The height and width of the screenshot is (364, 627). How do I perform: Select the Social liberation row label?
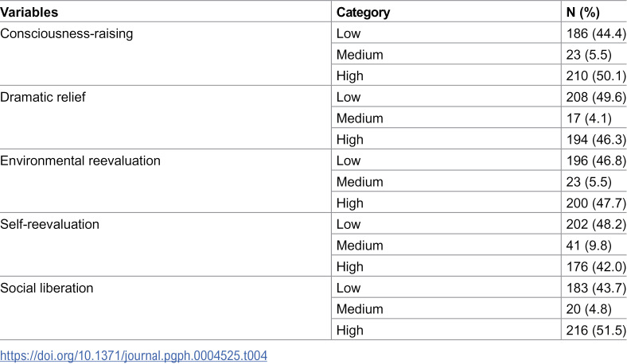[x=46, y=288]
